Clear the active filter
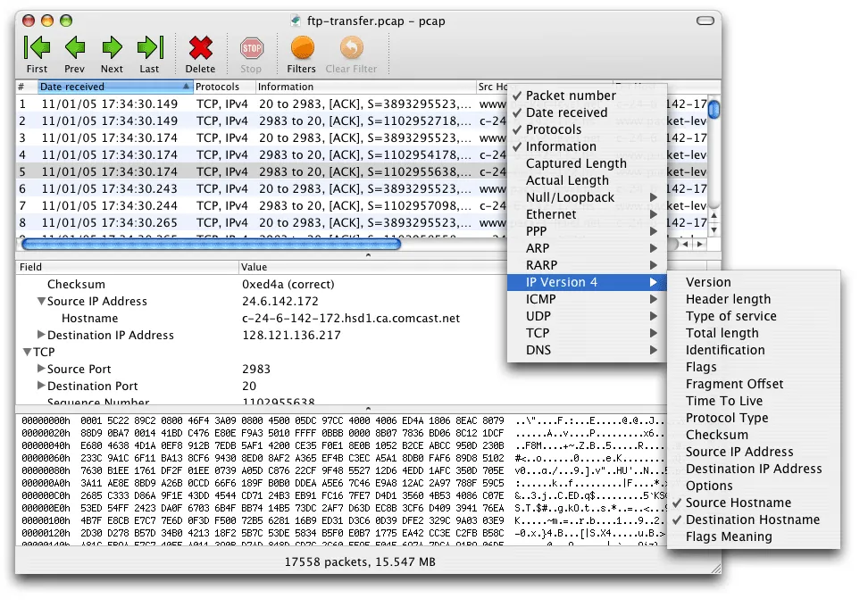This screenshot has width=868, height=607. click(351, 46)
